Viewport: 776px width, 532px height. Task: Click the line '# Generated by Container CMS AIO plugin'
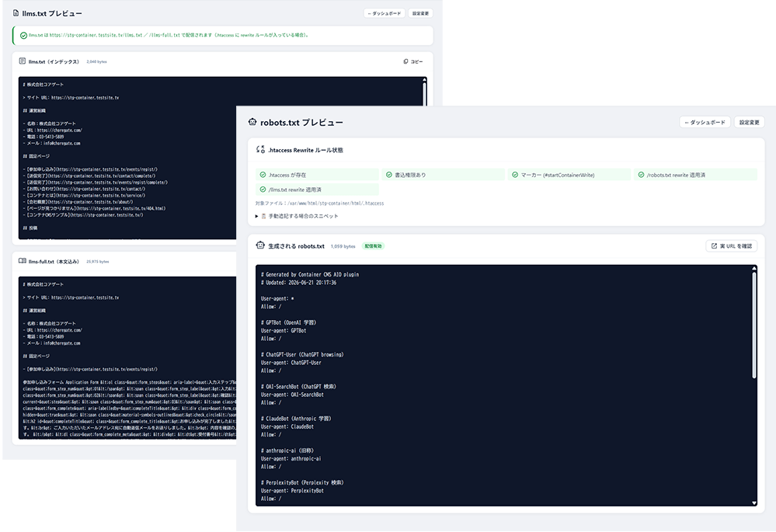click(310, 274)
